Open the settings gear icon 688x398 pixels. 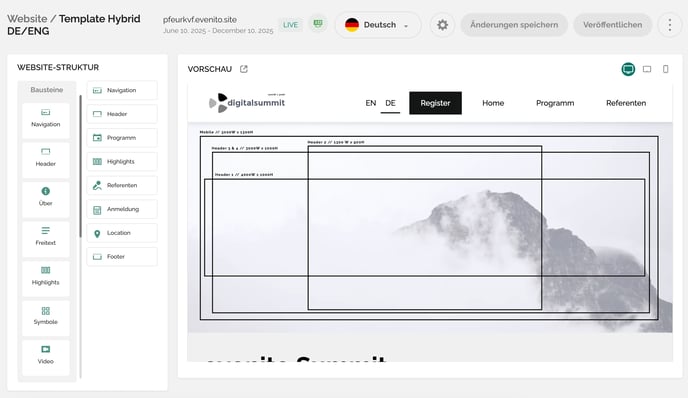click(442, 25)
